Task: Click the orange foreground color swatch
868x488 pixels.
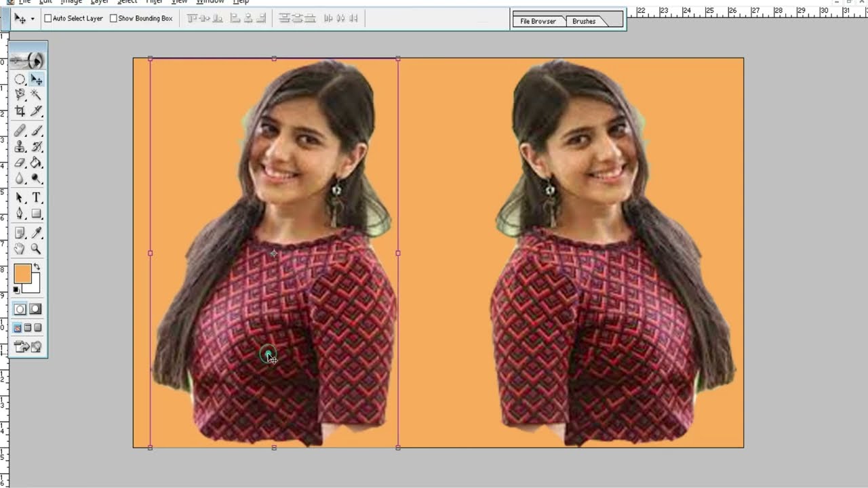Action: [x=22, y=274]
